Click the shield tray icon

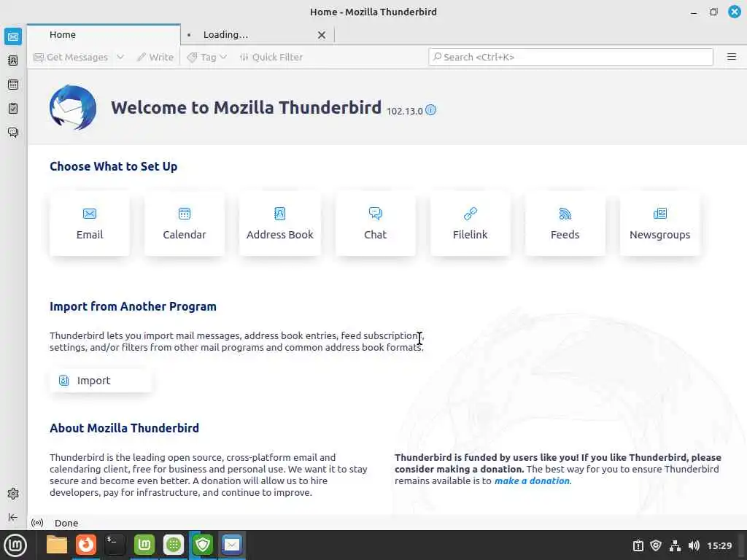point(656,545)
